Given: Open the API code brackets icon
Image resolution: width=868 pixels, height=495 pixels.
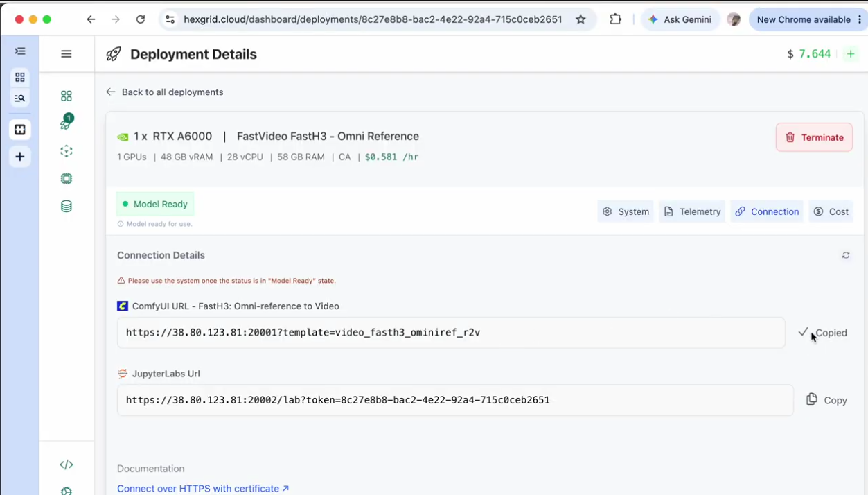Looking at the screenshot, I should click(x=67, y=464).
